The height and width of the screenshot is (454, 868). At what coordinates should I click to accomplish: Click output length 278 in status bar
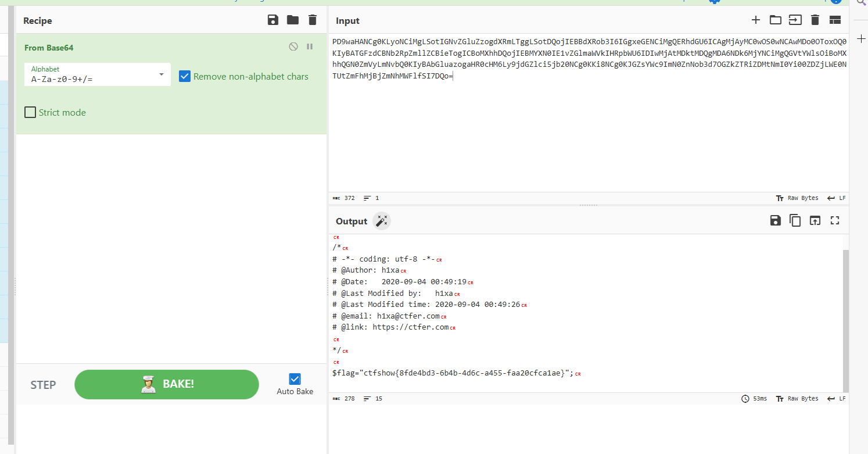point(344,399)
